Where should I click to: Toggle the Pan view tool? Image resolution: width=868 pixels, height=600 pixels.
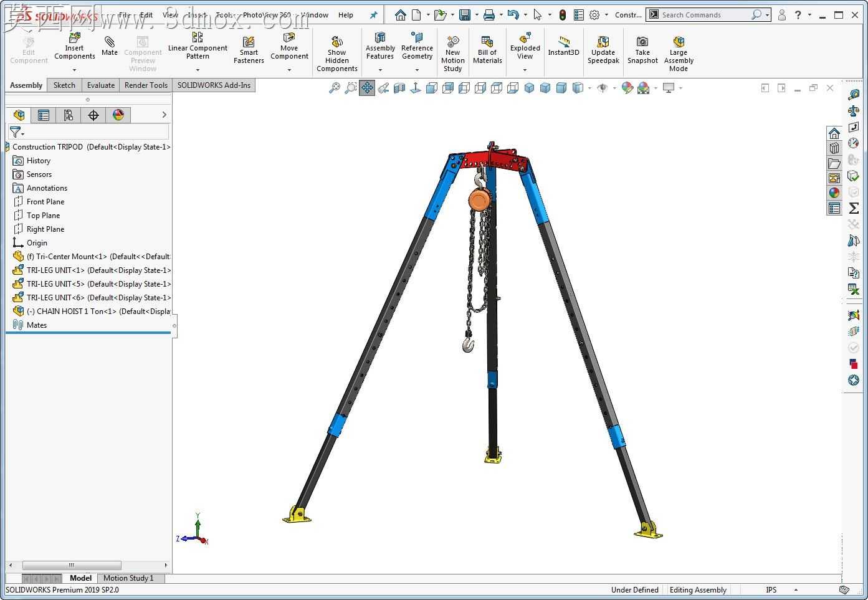point(367,88)
